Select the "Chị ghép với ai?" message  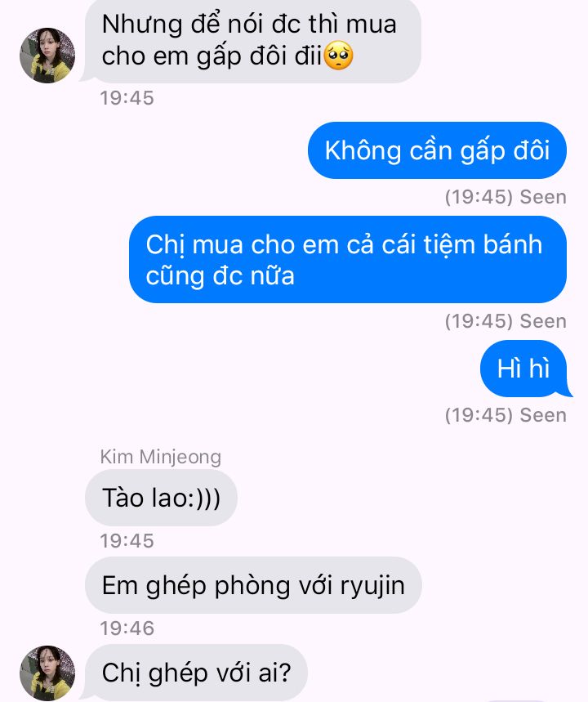pos(196,673)
